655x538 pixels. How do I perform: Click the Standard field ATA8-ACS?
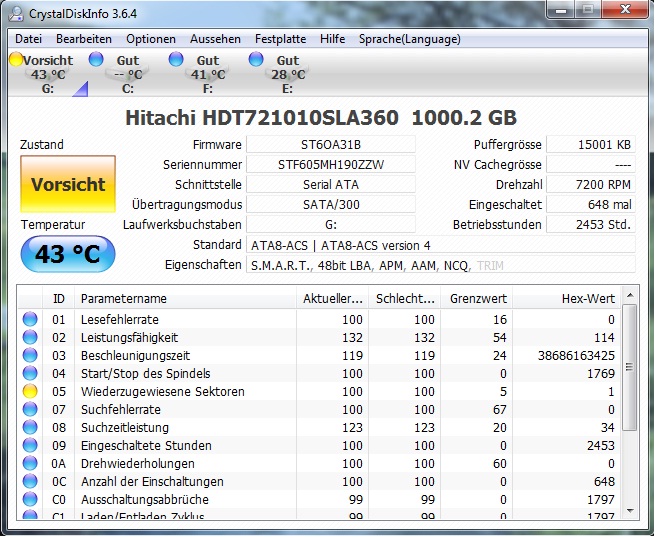(441, 245)
